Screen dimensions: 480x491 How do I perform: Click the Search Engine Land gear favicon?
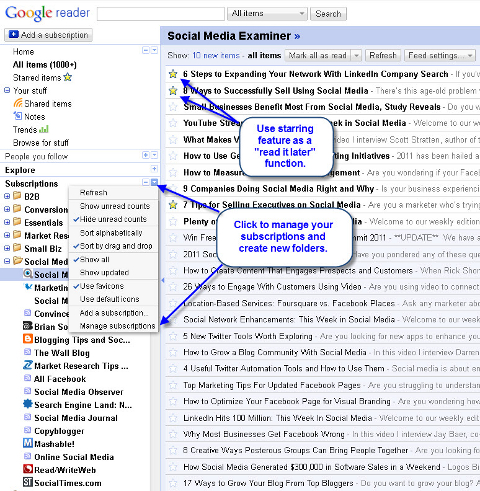pos(28,404)
